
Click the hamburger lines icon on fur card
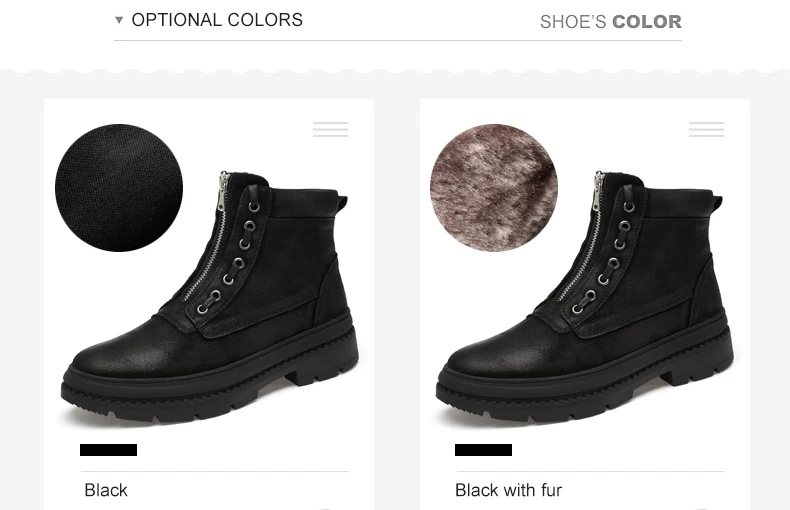(x=706, y=129)
